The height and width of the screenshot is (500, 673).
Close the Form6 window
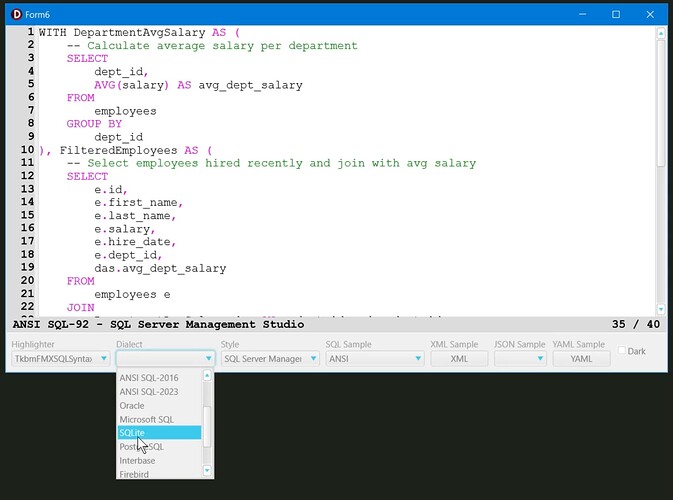coord(650,15)
